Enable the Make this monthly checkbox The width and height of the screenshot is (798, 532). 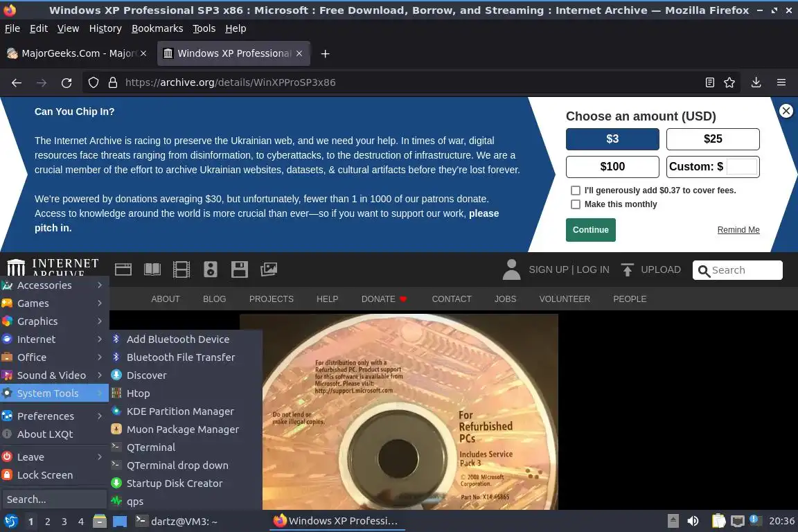point(576,204)
